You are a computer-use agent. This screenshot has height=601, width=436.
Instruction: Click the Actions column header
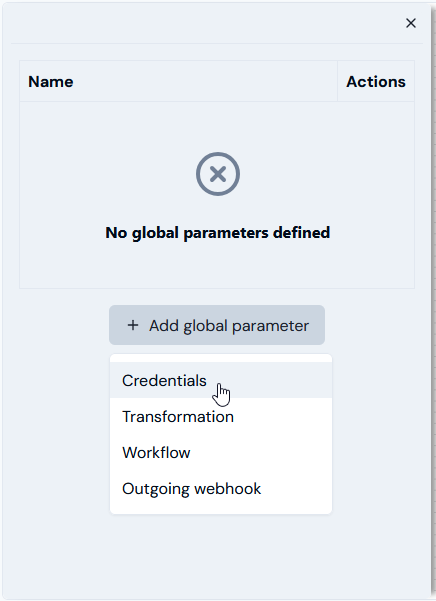click(x=376, y=82)
